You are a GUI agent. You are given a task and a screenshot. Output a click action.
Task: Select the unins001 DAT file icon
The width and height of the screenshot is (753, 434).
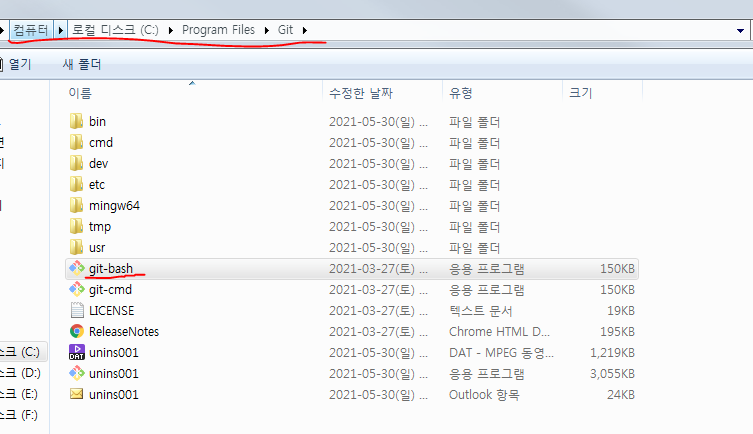click(x=77, y=352)
